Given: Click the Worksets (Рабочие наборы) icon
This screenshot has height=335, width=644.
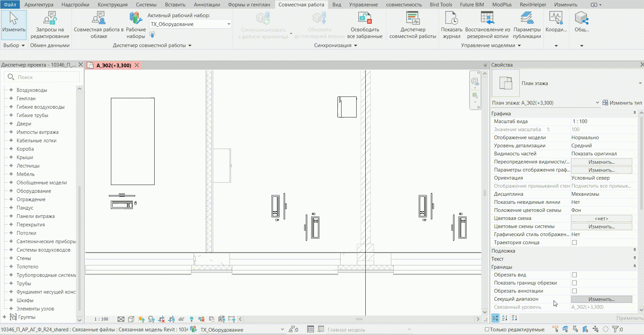Looking at the screenshot, I should (x=136, y=25).
